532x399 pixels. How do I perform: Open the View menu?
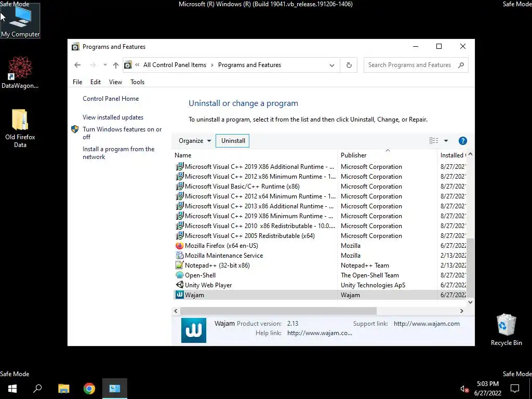(x=115, y=82)
